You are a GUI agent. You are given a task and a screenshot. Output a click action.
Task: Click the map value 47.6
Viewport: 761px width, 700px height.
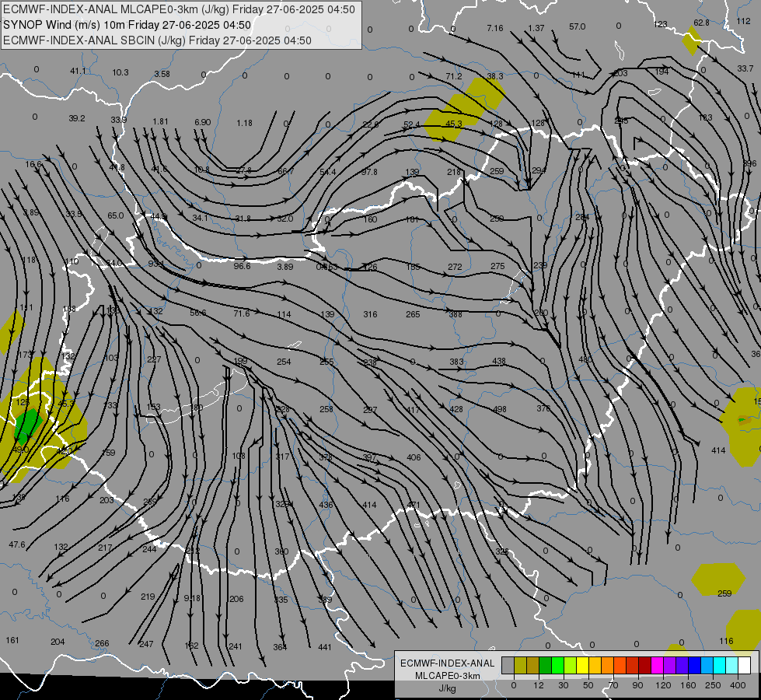[17, 544]
